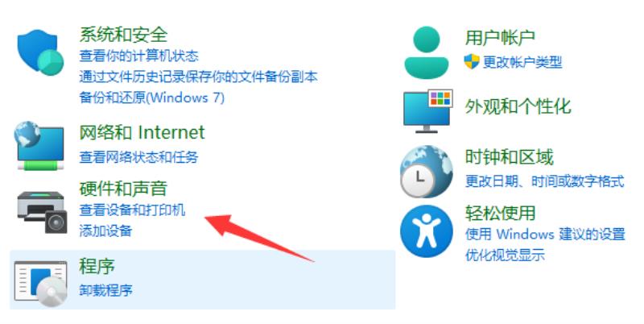Click the Hardware and Sound printer icon
The height and width of the screenshot is (324, 644).
[x=42, y=211]
